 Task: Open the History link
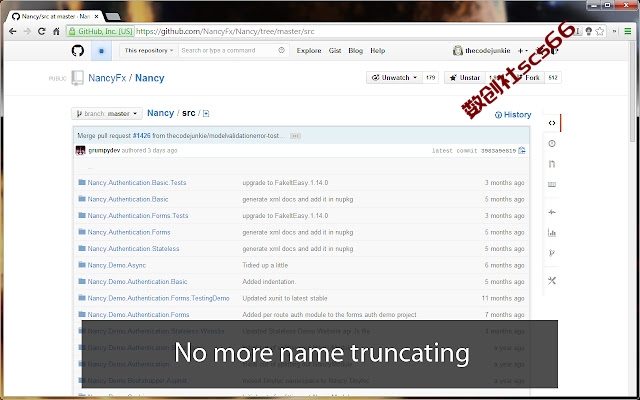click(x=513, y=115)
